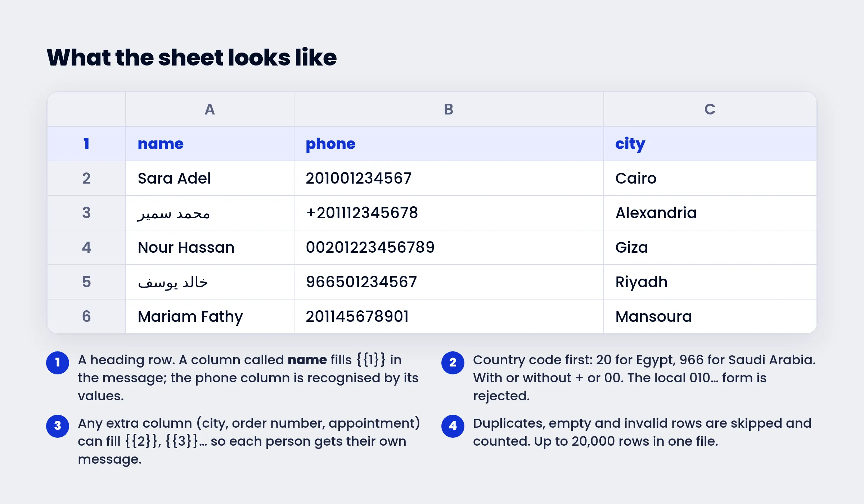Click the note starting 'A heading row'
Screen dimensions: 864x504
click(x=248, y=378)
